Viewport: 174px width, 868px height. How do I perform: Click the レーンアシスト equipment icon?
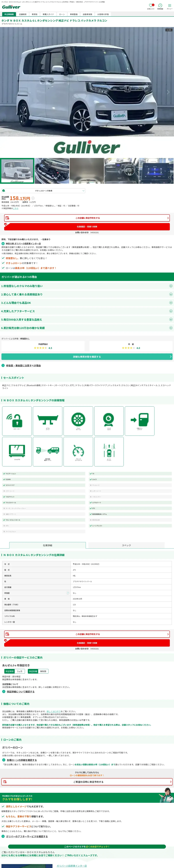109,451
